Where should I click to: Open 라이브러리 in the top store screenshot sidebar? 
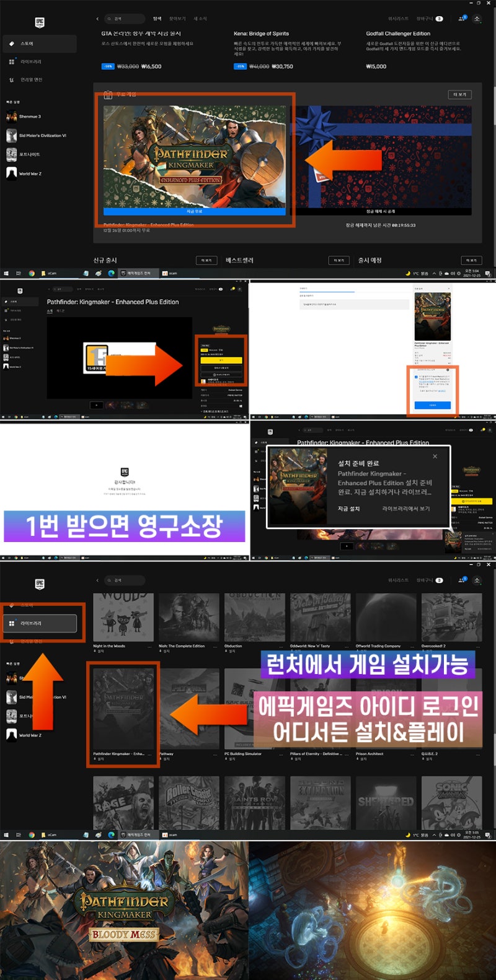40,62
